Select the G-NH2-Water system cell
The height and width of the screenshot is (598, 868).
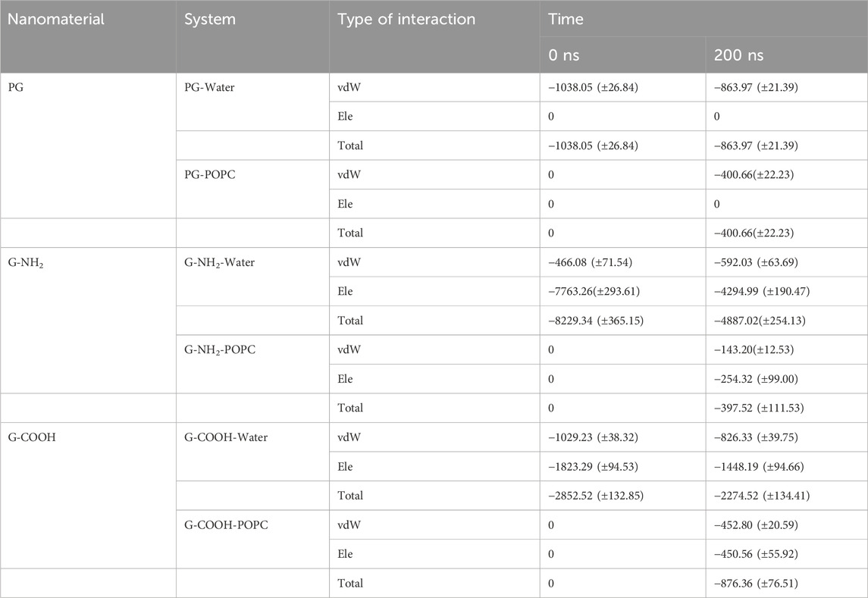tap(219, 263)
